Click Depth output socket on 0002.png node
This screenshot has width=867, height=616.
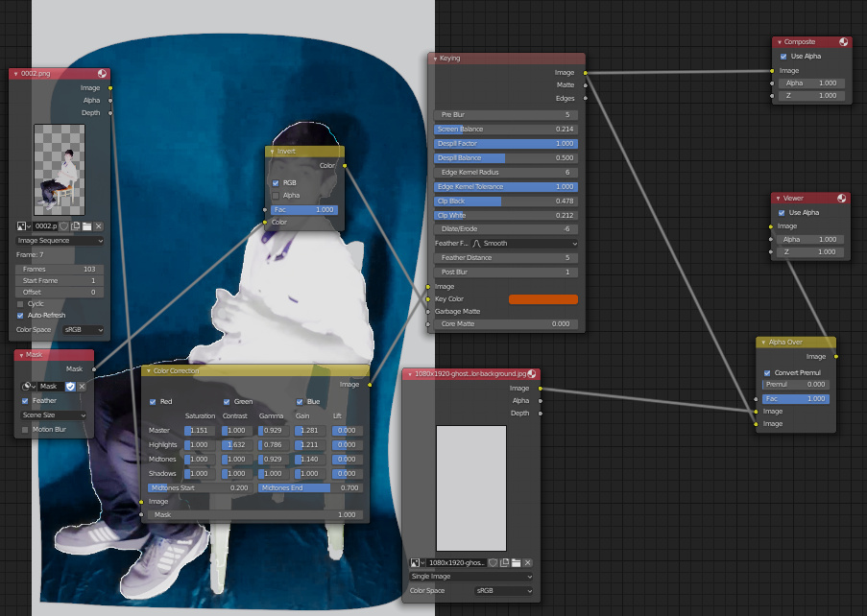[x=110, y=113]
